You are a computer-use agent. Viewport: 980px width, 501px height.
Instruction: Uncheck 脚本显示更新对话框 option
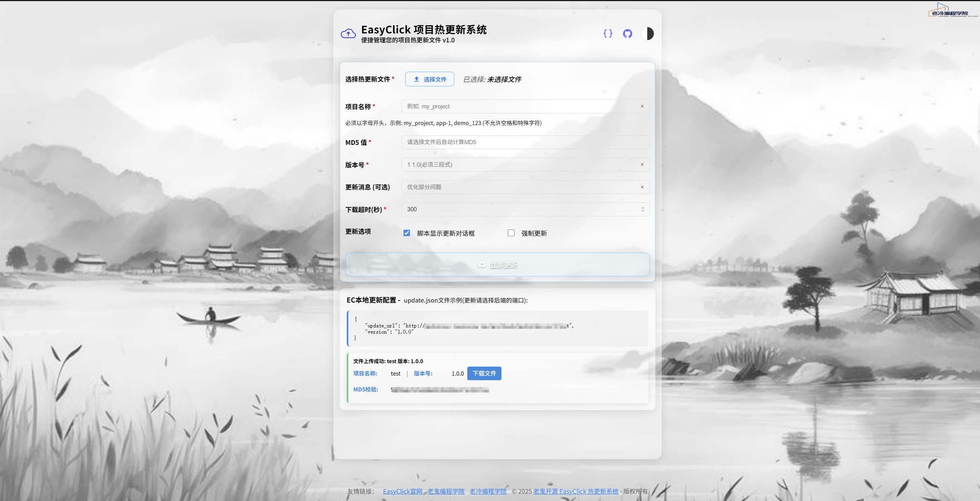pyautogui.click(x=406, y=233)
